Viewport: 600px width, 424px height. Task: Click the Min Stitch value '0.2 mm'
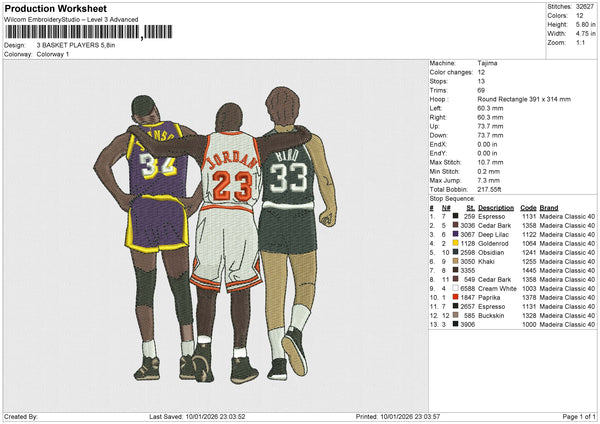pyautogui.click(x=489, y=171)
